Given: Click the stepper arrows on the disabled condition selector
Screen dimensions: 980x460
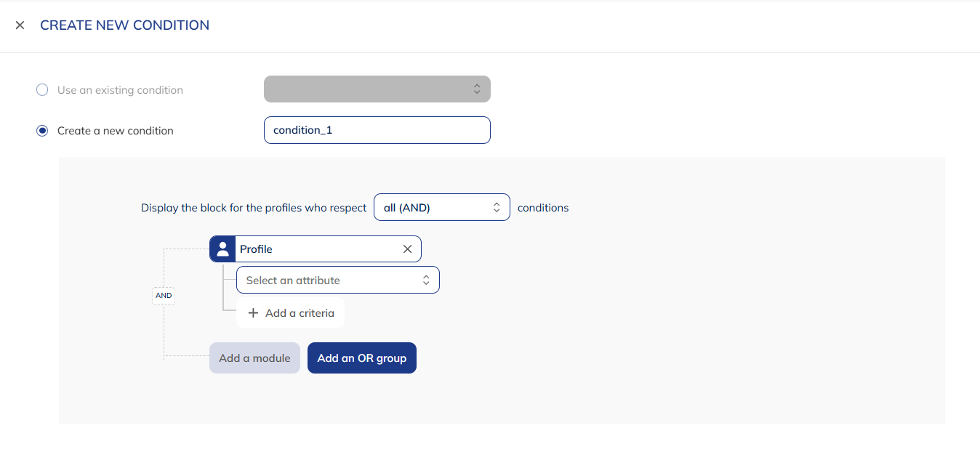Looking at the screenshot, I should pyautogui.click(x=477, y=89).
